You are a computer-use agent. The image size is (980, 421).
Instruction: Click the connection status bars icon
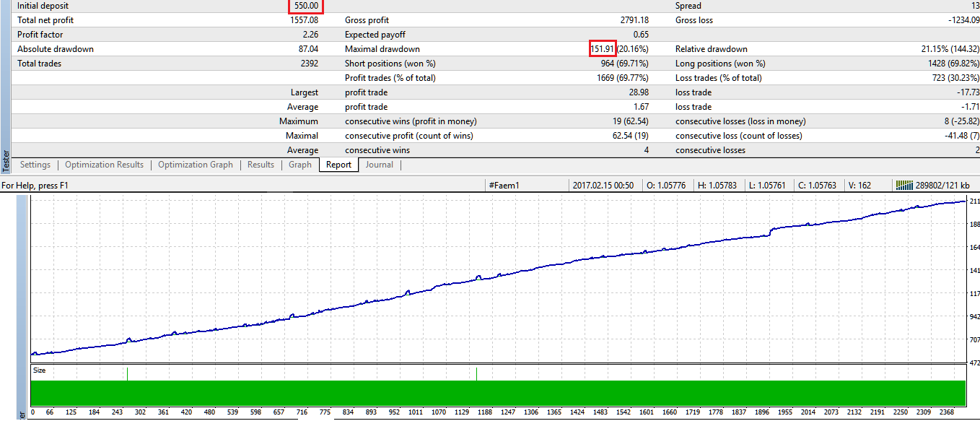[x=904, y=186]
